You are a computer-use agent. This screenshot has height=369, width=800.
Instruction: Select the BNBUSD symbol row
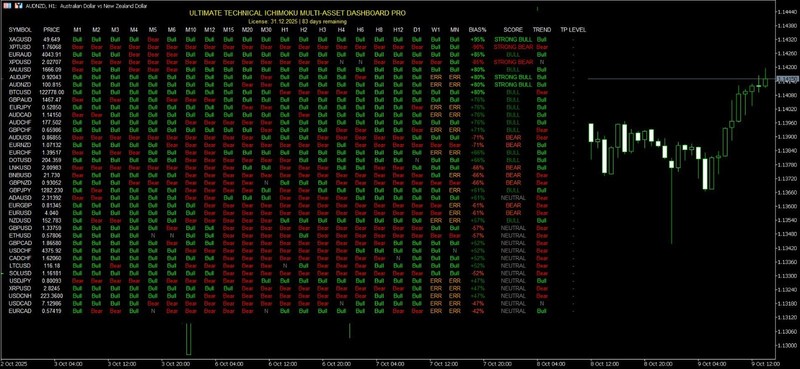(x=20, y=175)
